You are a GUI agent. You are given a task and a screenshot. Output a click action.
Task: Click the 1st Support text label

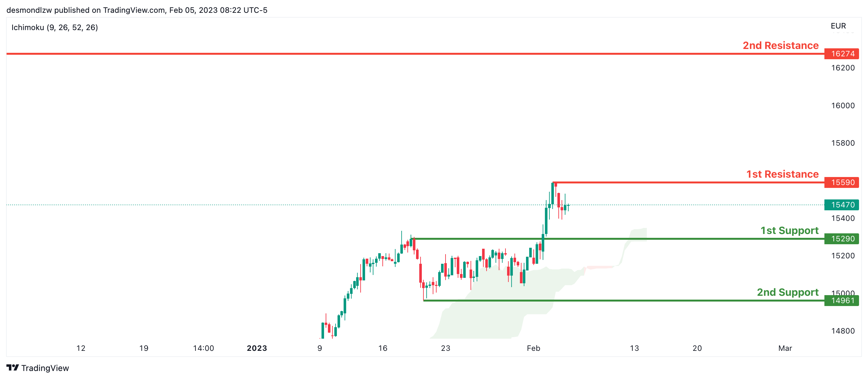point(789,230)
